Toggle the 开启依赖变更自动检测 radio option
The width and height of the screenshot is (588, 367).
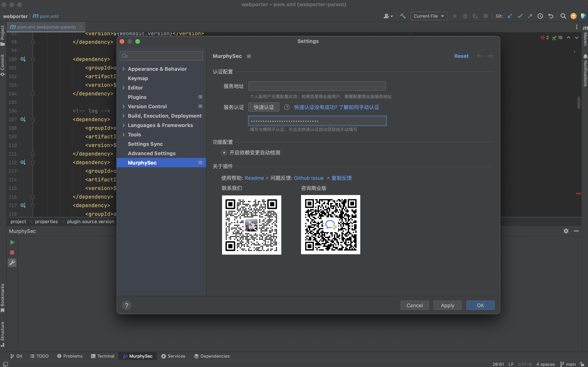[x=224, y=152]
